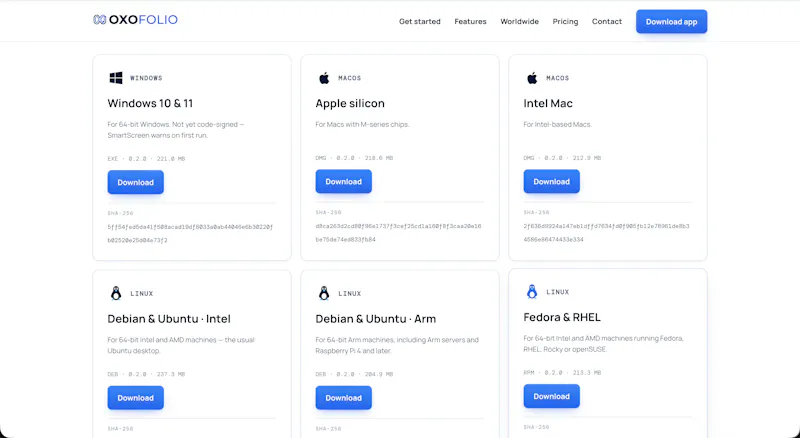Click the Apple silicon heading
The width and height of the screenshot is (800, 438).
tap(350, 103)
